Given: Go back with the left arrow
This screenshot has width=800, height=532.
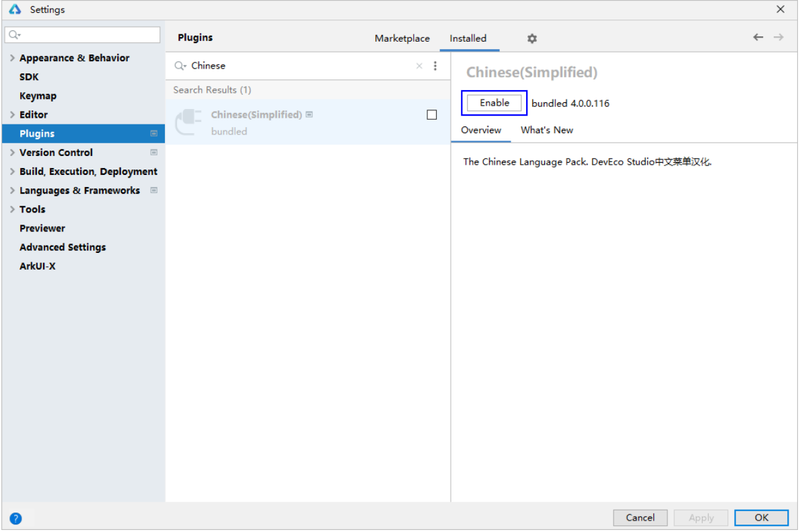Looking at the screenshot, I should 758,37.
